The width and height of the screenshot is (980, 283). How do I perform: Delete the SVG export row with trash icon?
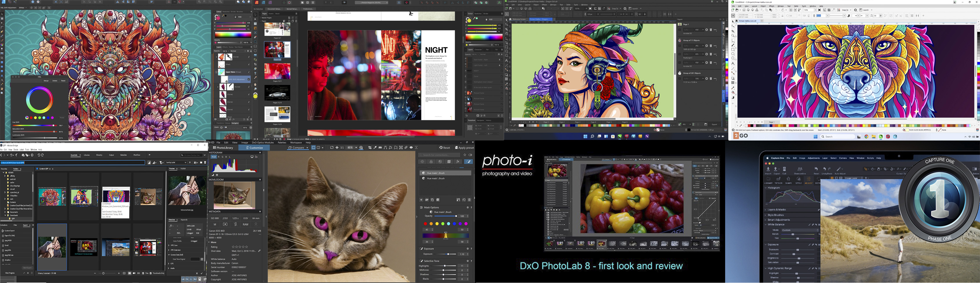coord(711,78)
